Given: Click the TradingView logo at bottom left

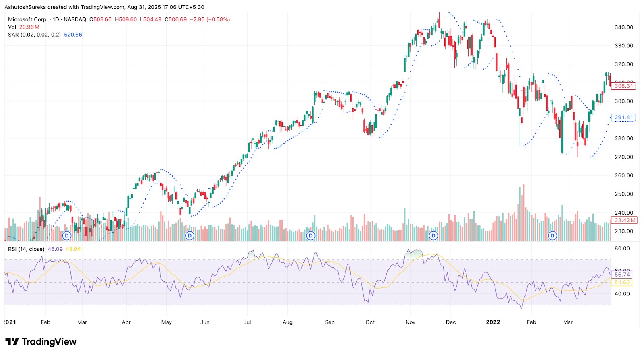Looking at the screenshot, I should [41, 342].
